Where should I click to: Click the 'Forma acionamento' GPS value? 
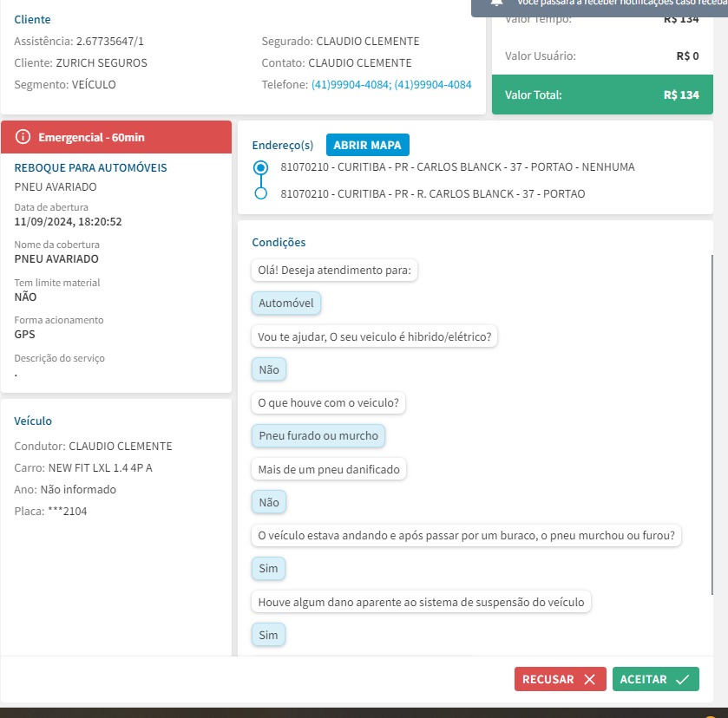(x=24, y=334)
